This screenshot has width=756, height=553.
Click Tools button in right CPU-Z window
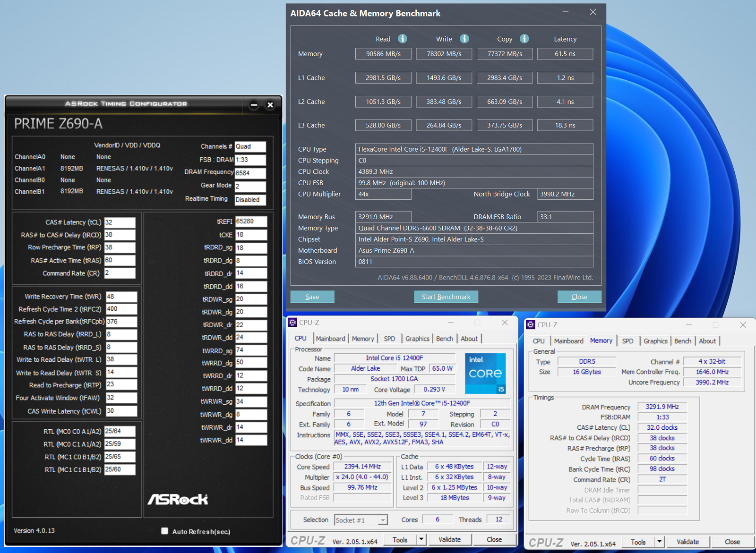tap(638, 542)
